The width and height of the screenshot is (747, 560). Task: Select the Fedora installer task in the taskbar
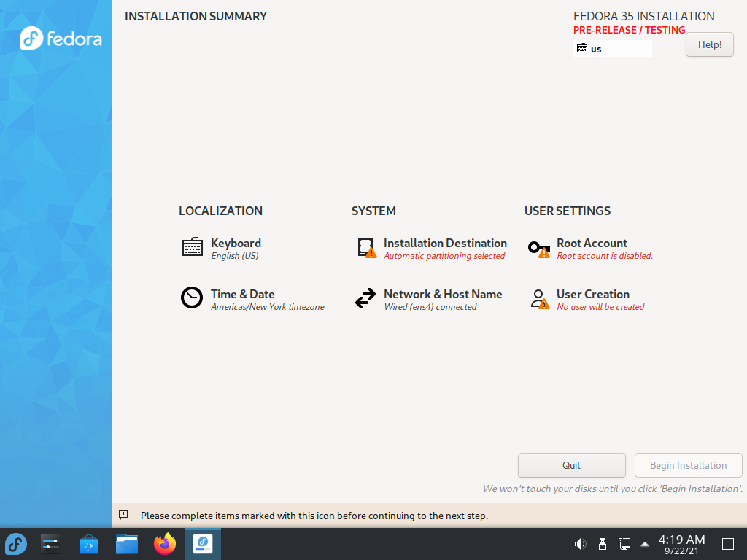click(203, 544)
